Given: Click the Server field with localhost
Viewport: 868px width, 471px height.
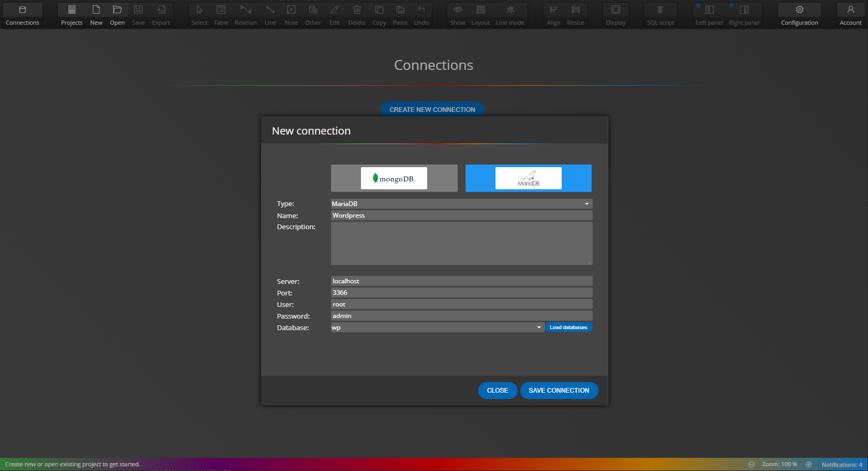Looking at the screenshot, I should point(461,281).
